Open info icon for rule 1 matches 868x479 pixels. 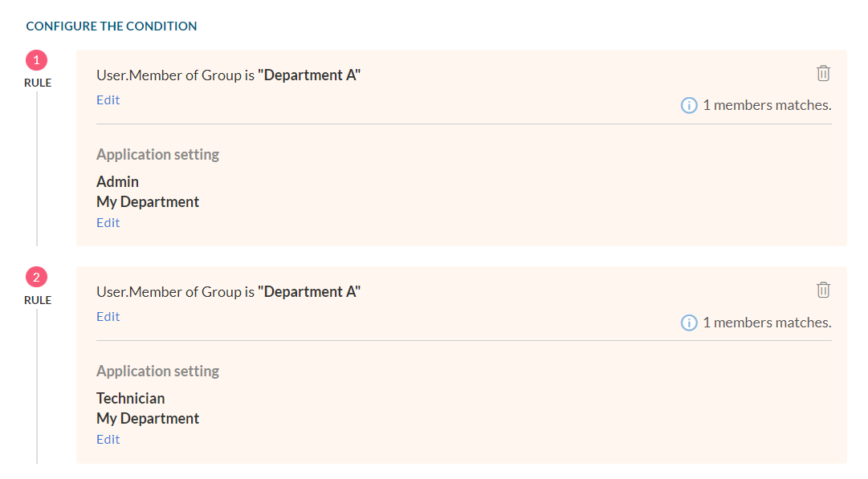point(689,105)
